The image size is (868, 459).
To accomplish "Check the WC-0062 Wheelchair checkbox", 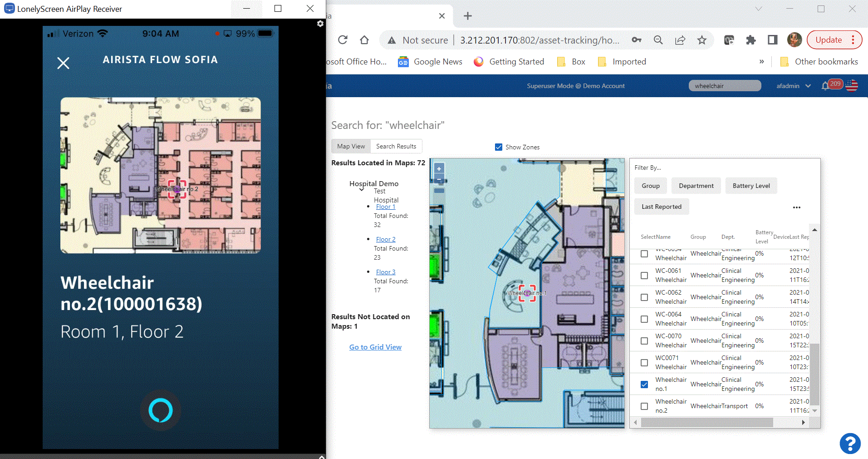I will [644, 297].
